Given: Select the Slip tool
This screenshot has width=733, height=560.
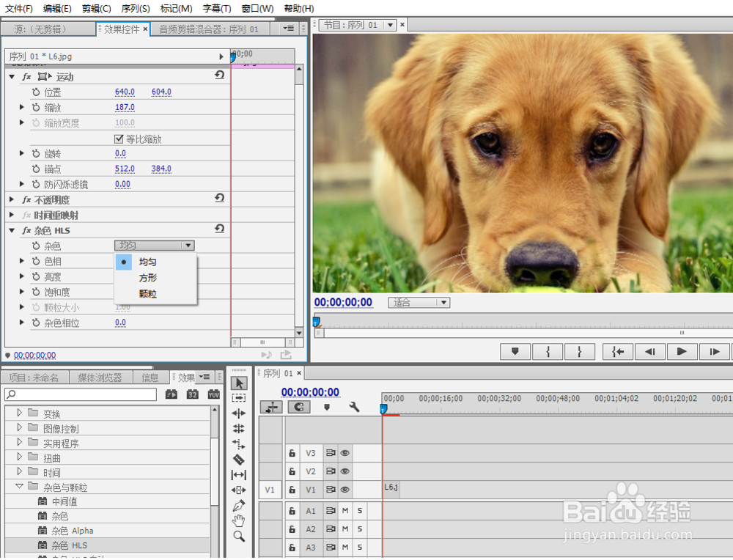Looking at the screenshot, I should click(239, 475).
